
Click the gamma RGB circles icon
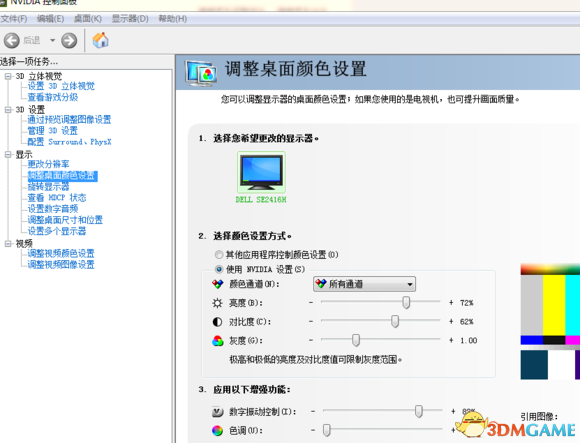(218, 341)
